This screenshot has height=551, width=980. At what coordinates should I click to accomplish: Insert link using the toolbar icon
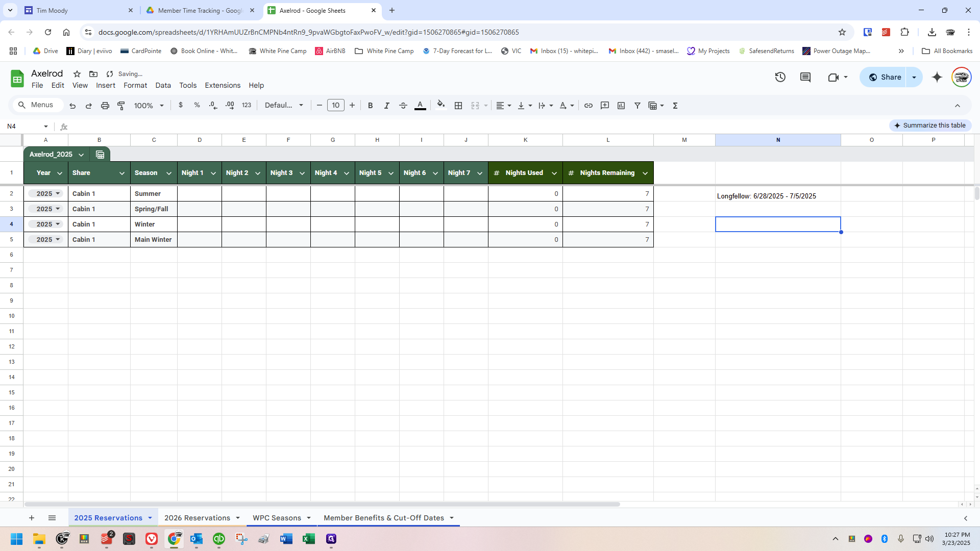click(x=588, y=106)
